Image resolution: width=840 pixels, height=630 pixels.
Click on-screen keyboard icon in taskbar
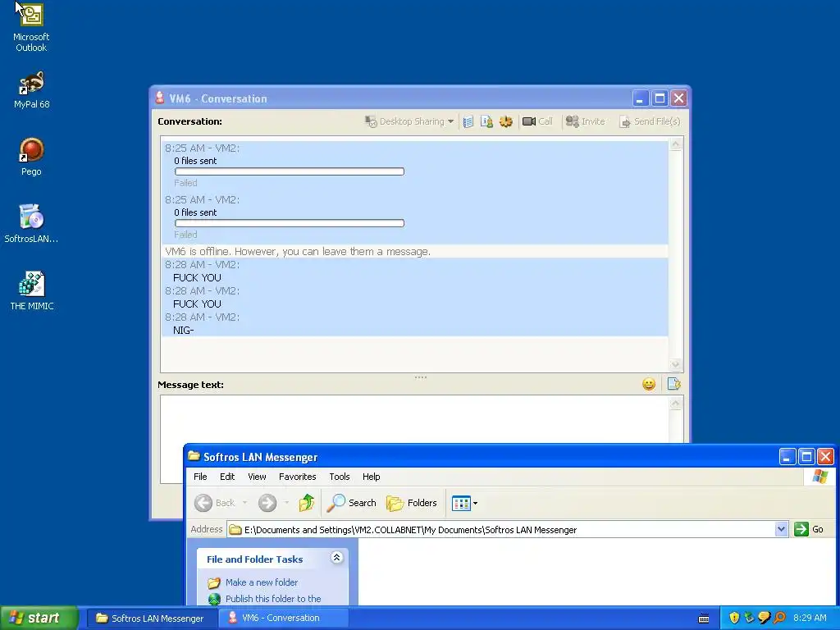704,619
